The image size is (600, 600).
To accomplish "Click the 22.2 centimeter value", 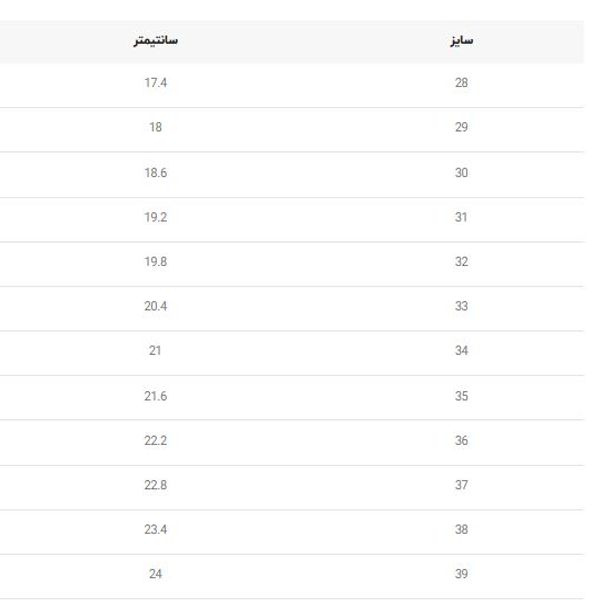I will [x=155, y=441].
